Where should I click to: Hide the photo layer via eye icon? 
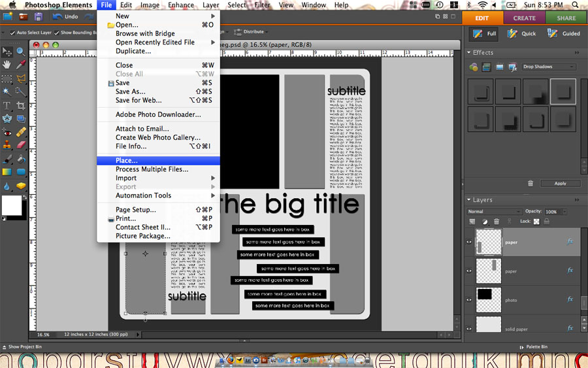(468, 299)
